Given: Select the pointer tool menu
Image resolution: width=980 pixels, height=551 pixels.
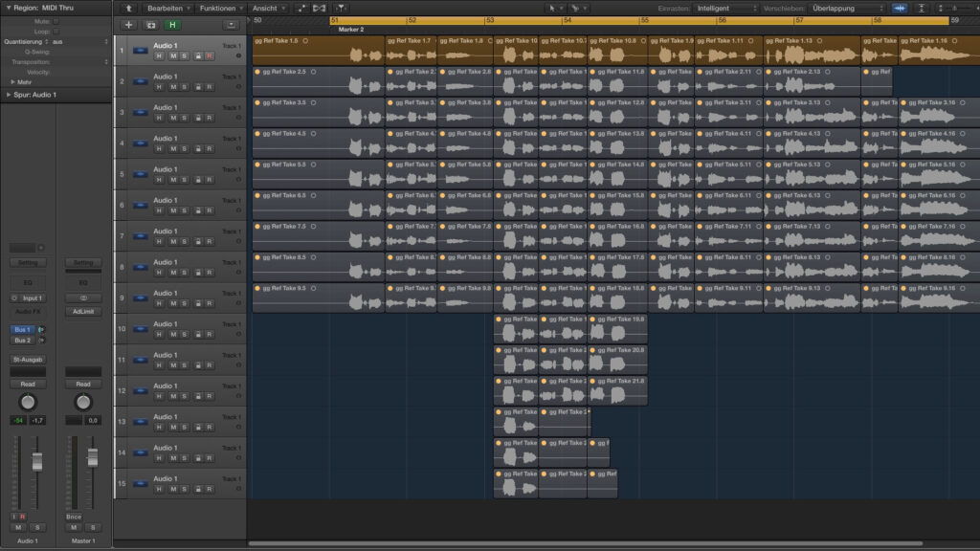Looking at the screenshot, I should (554, 8).
